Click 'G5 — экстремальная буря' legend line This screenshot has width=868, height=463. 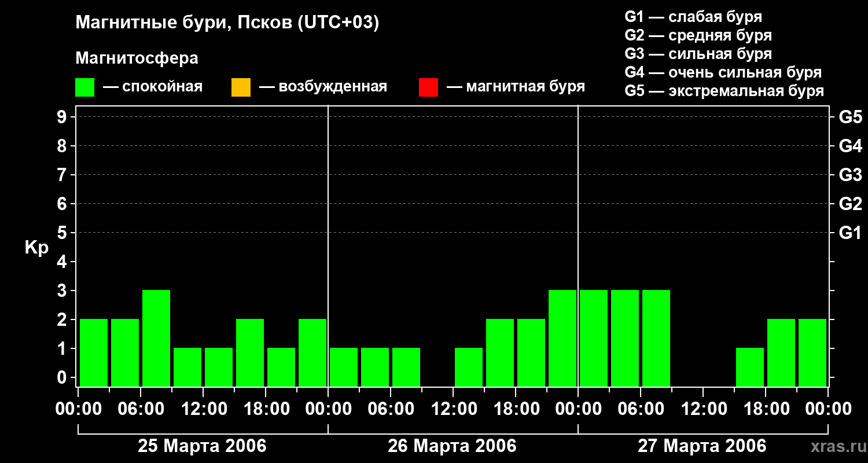tap(724, 91)
